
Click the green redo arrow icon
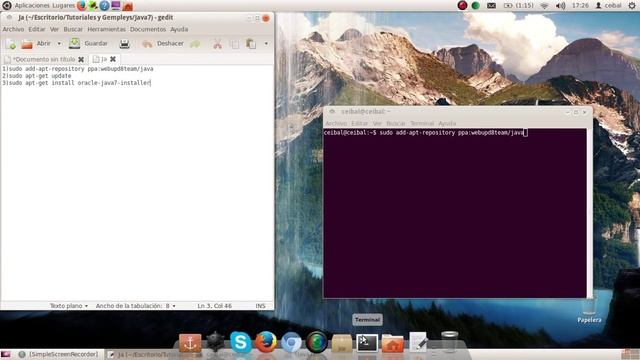pyautogui.click(x=195, y=44)
